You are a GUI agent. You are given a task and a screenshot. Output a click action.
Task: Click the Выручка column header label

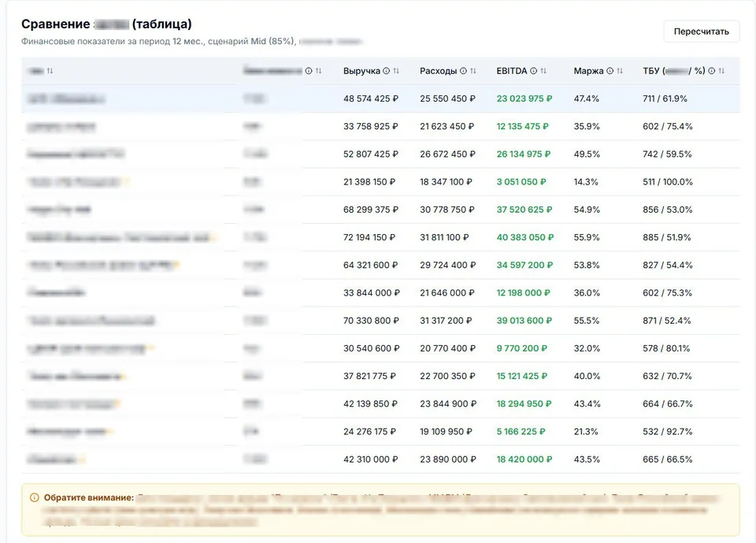[x=361, y=71]
